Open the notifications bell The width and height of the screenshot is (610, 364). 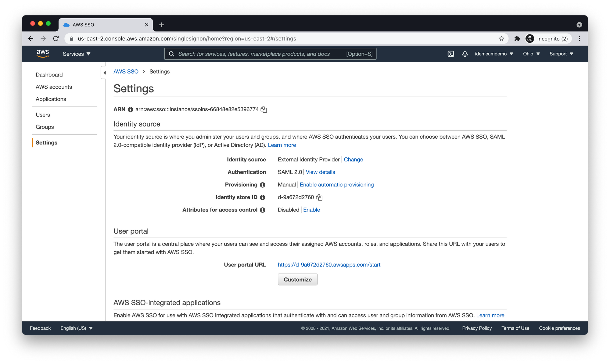pos(465,54)
